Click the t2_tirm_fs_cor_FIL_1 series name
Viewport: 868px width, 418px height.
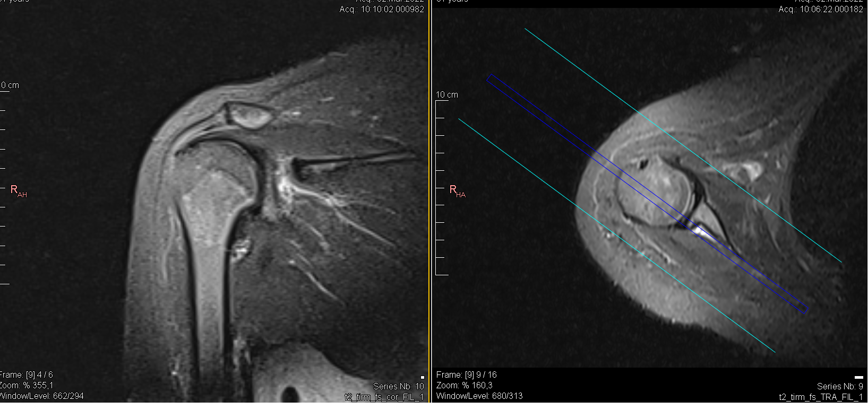click(384, 397)
